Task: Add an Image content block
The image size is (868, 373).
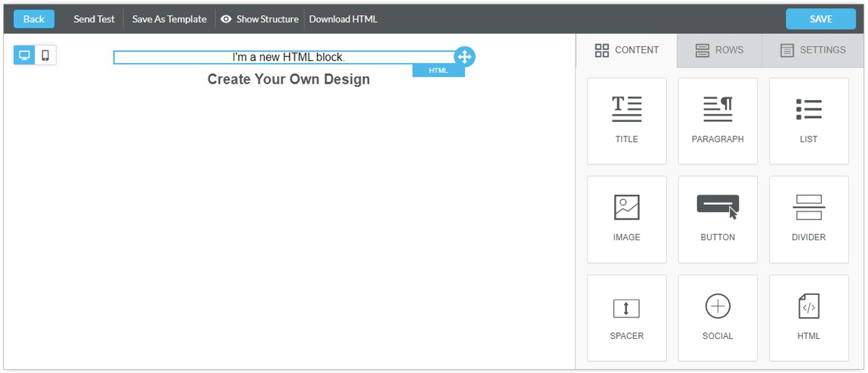Action: (x=626, y=220)
